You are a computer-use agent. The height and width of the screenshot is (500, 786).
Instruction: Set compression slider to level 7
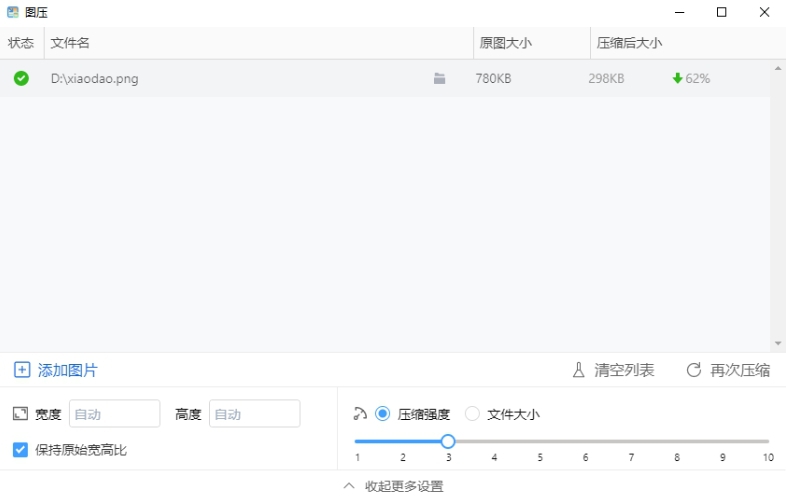631,441
